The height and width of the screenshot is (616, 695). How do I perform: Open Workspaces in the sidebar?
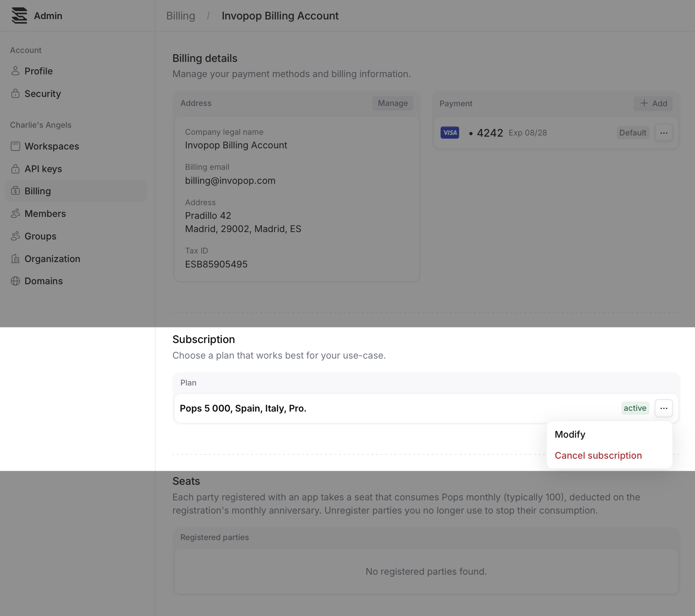[76, 146]
